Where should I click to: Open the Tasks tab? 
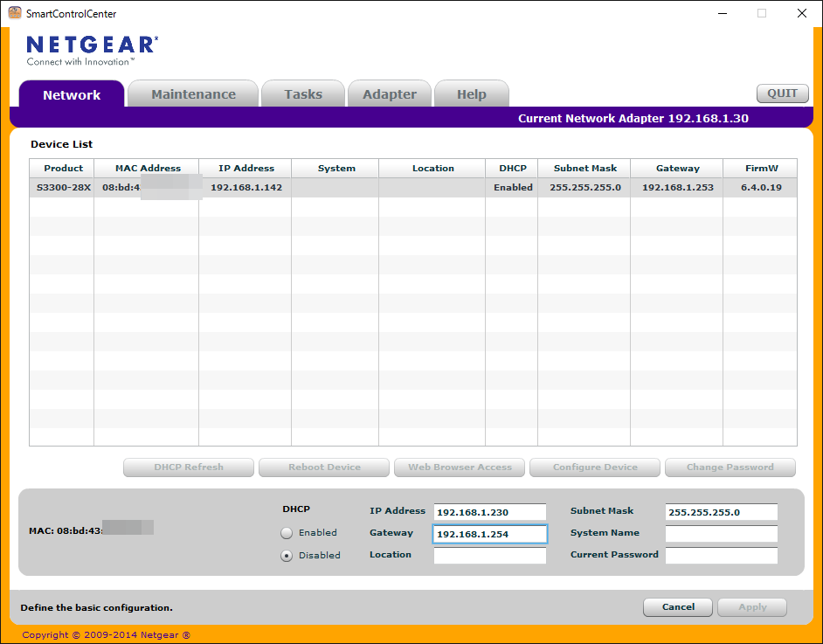pos(303,94)
